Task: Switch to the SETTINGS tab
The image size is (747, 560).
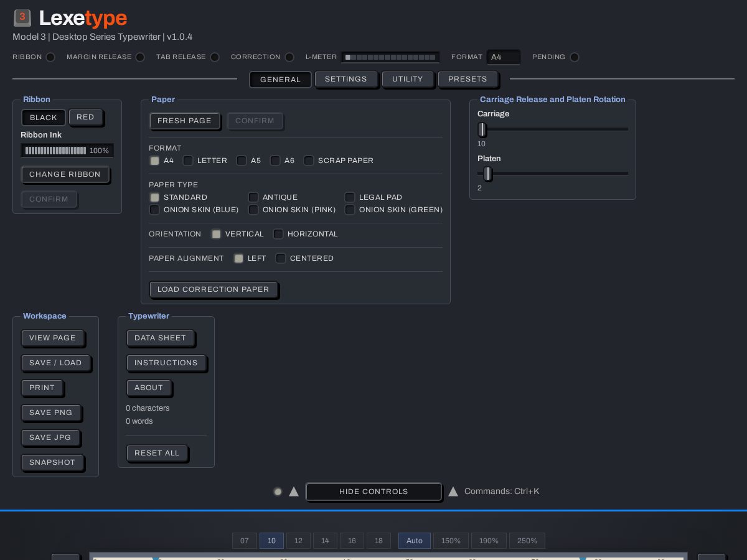Action: pos(346,79)
